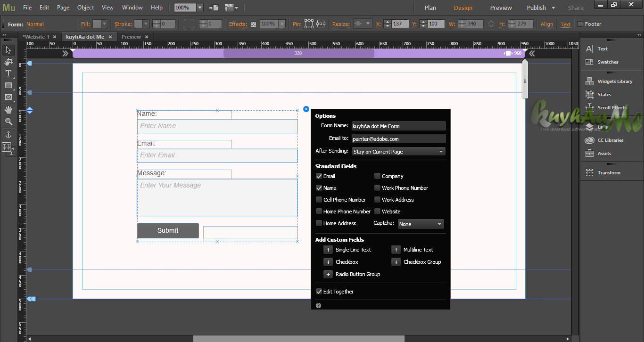Open the Fill color swatch
The image size is (644, 342).
97,24
